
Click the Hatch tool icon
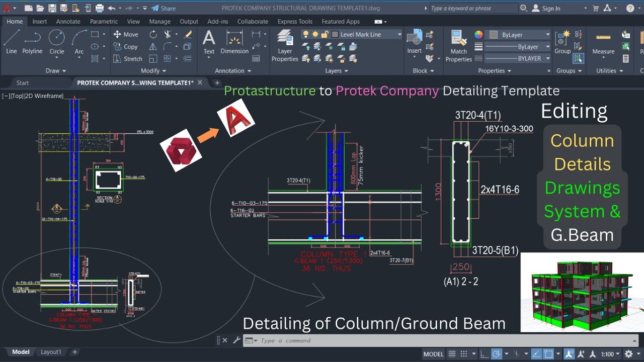[x=95, y=58]
